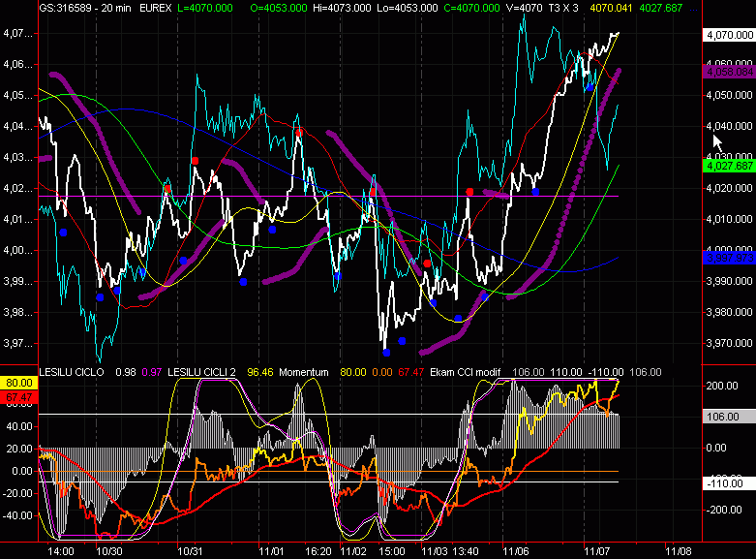The height and width of the screenshot is (559, 756).
Task: Click the purple 4,058.084 price tag
Action: [729, 72]
